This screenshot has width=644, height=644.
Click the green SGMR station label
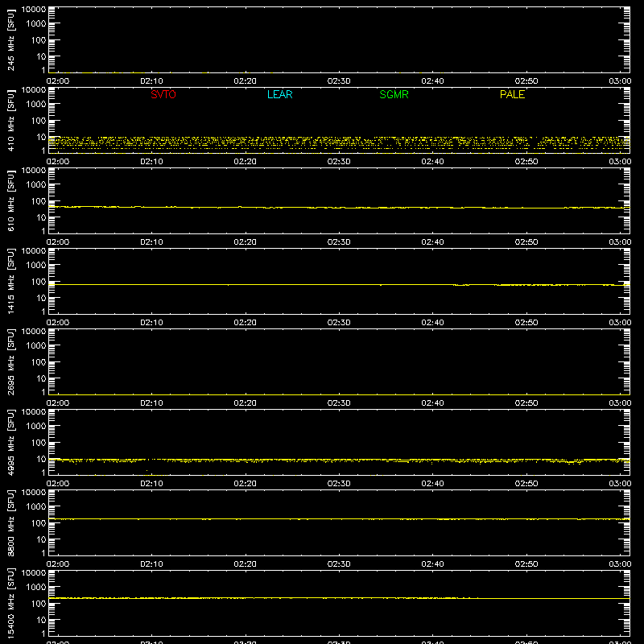coord(394,94)
